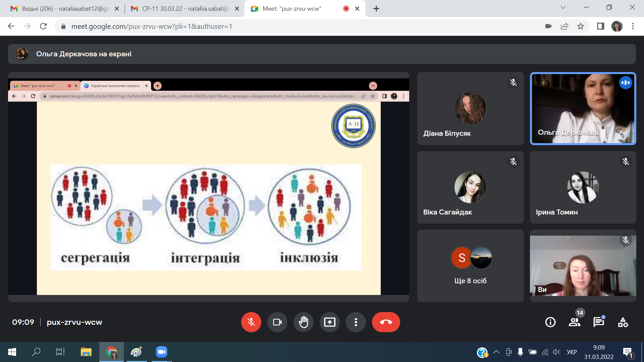This screenshot has height=362, width=644.
Task: Open the activities panel icon
Action: (623, 322)
